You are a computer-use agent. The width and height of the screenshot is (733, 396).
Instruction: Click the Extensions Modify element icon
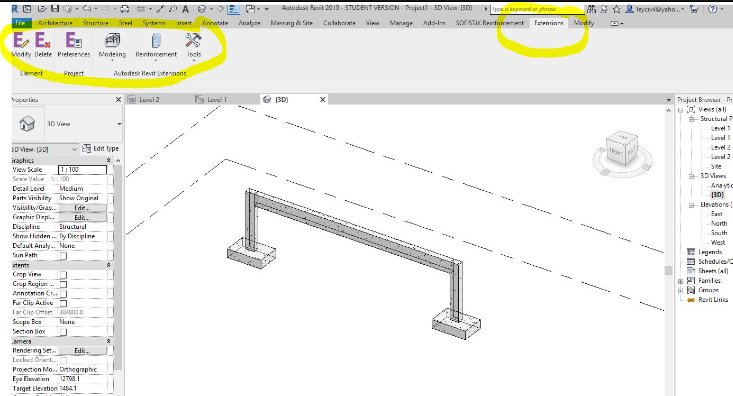coord(21,41)
